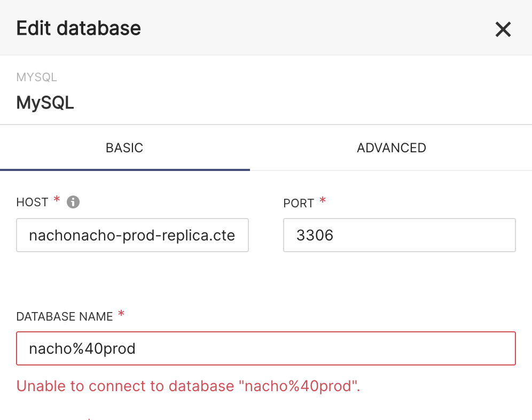Screen dimensions: 532x420
Task: Click the MYSQL type label
Action: pos(36,77)
